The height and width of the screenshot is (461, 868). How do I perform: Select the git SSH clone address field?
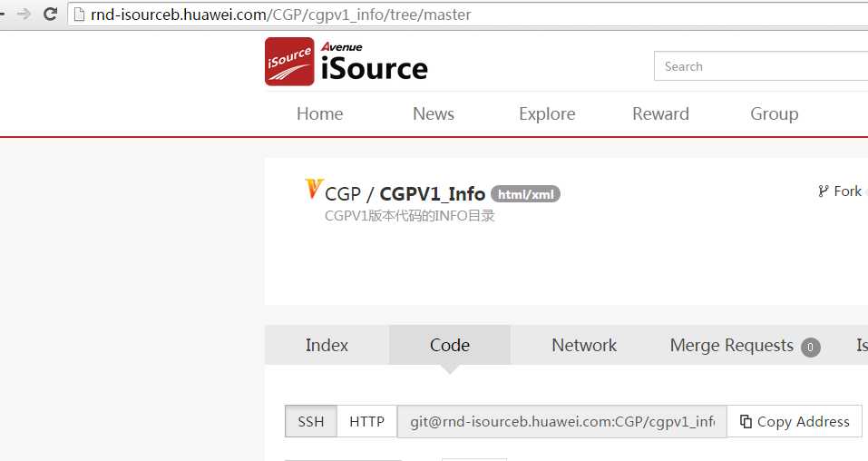point(561,422)
